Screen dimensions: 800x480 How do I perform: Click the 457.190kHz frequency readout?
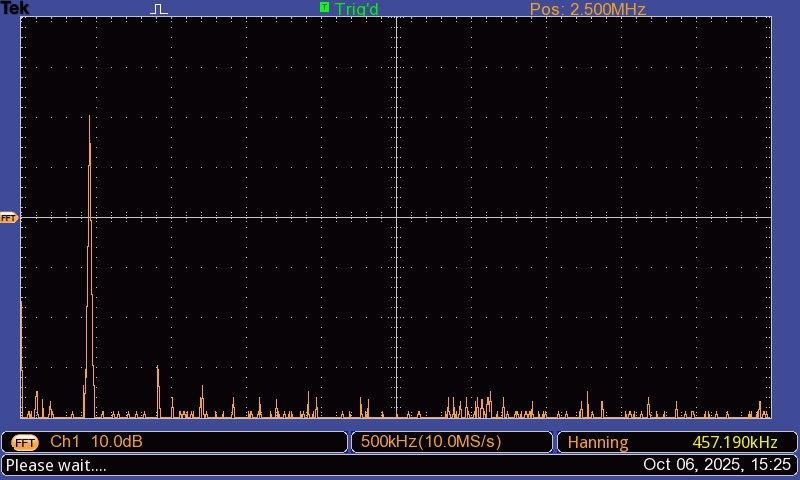[734, 442]
